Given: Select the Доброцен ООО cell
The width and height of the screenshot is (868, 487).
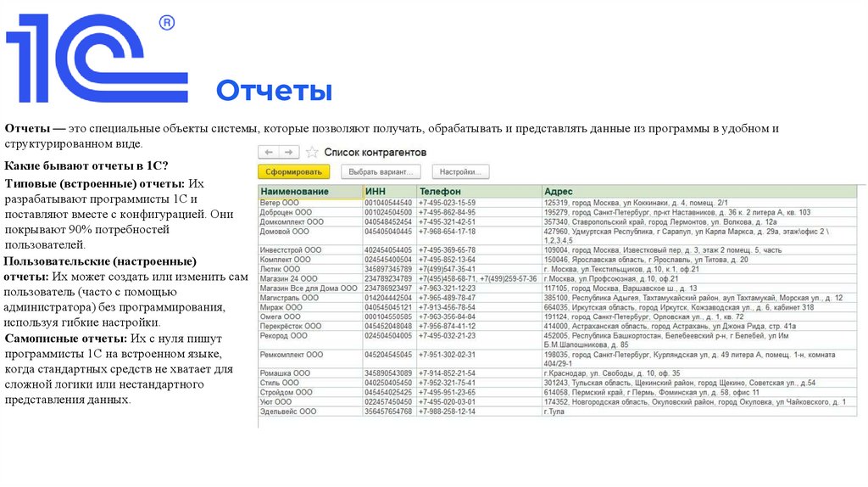Looking at the screenshot, I should pyautogui.click(x=310, y=212).
